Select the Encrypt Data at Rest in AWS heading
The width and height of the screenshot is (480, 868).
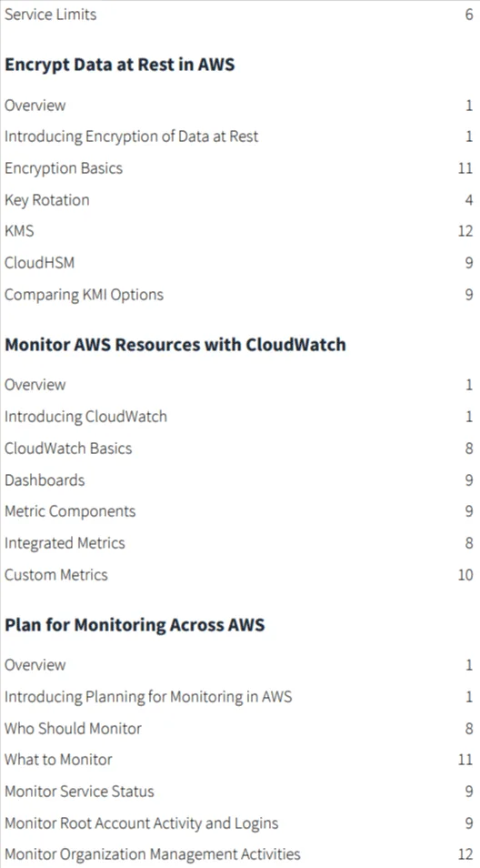click(119, 65)
